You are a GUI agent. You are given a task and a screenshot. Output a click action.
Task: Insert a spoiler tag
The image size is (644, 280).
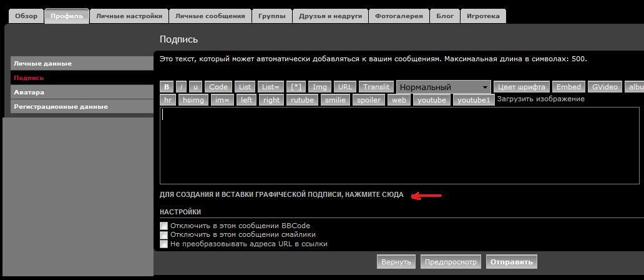(368, 100)
